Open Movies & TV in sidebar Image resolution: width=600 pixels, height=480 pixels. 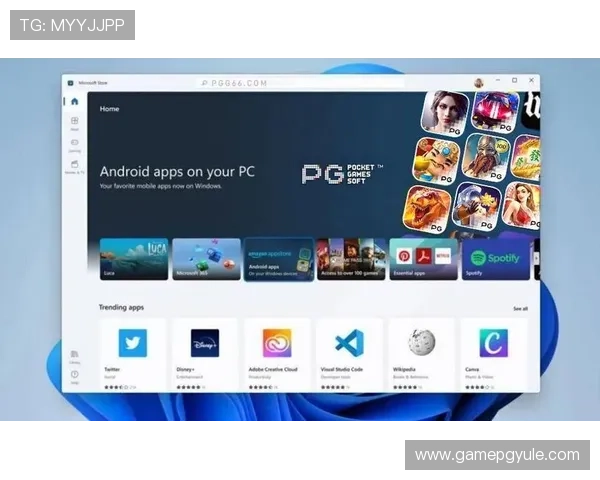75,167
